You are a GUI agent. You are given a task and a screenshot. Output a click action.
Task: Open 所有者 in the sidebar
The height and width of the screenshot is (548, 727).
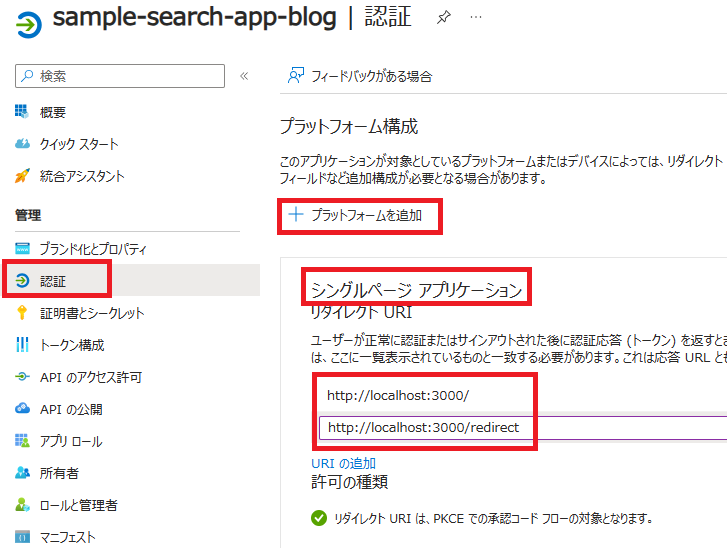pos(59,473)
